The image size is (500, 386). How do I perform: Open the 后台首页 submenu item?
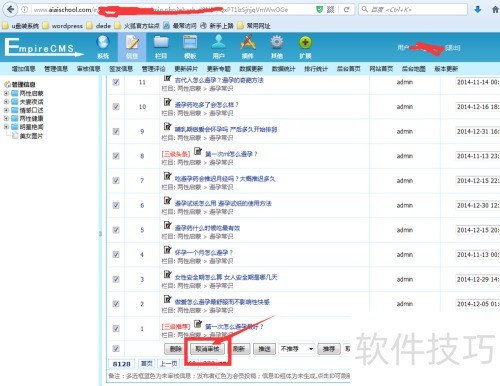(x=349, y=69)
